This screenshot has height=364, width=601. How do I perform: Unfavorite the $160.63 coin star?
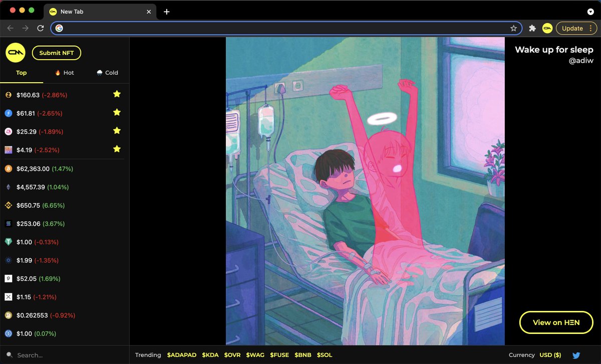(117, 94)
